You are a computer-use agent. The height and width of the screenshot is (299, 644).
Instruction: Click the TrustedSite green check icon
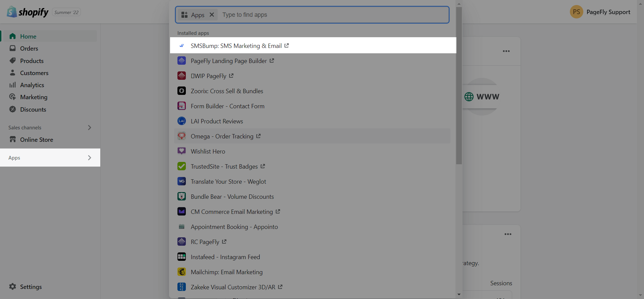(x=181, y=166)
